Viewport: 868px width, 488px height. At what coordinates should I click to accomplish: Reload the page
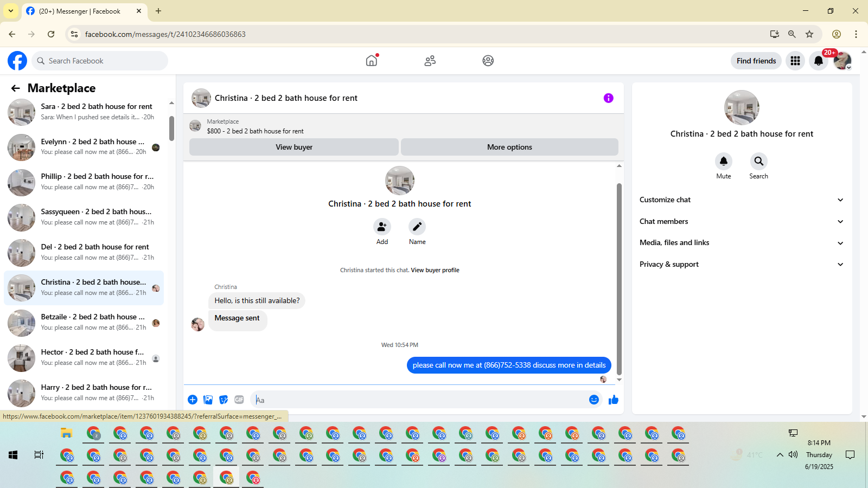[x=51, y=34]
